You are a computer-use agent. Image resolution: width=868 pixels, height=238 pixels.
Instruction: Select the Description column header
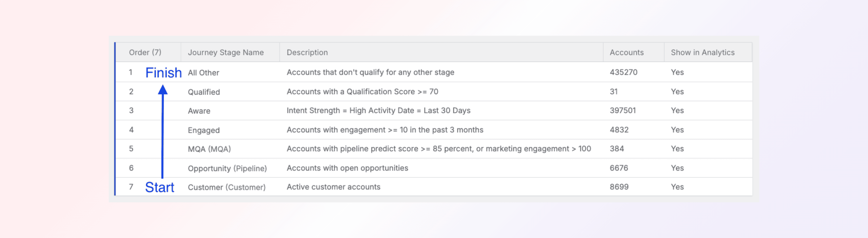(307, 53)
